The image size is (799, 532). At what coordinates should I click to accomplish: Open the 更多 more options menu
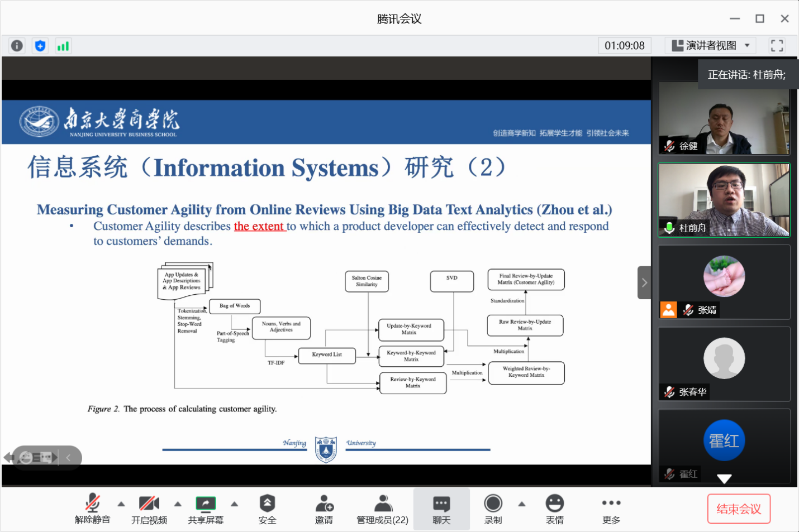tap(611, 509)
